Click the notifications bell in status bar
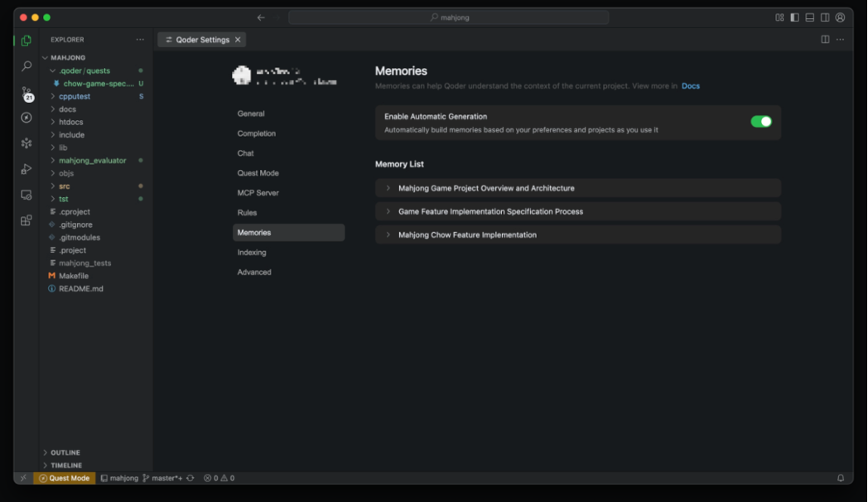Screen dimensions: 868x502 [x=841, y=478]
